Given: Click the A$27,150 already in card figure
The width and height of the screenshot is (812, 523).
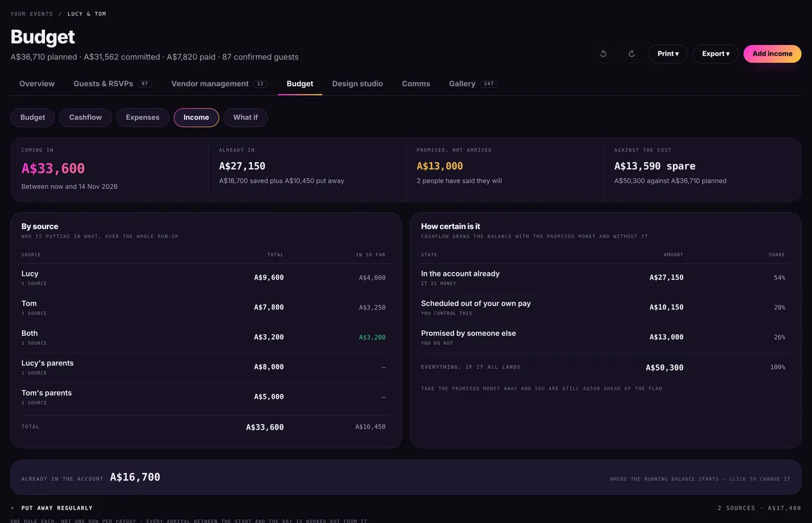Looking at the screenshot, I should click(242, 166).
